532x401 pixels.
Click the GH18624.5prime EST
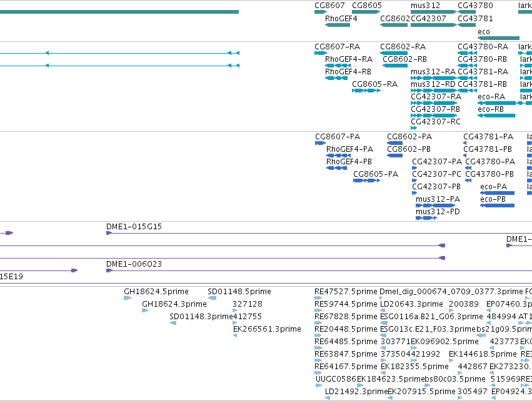pyautogui.click(x=128, y=298)
